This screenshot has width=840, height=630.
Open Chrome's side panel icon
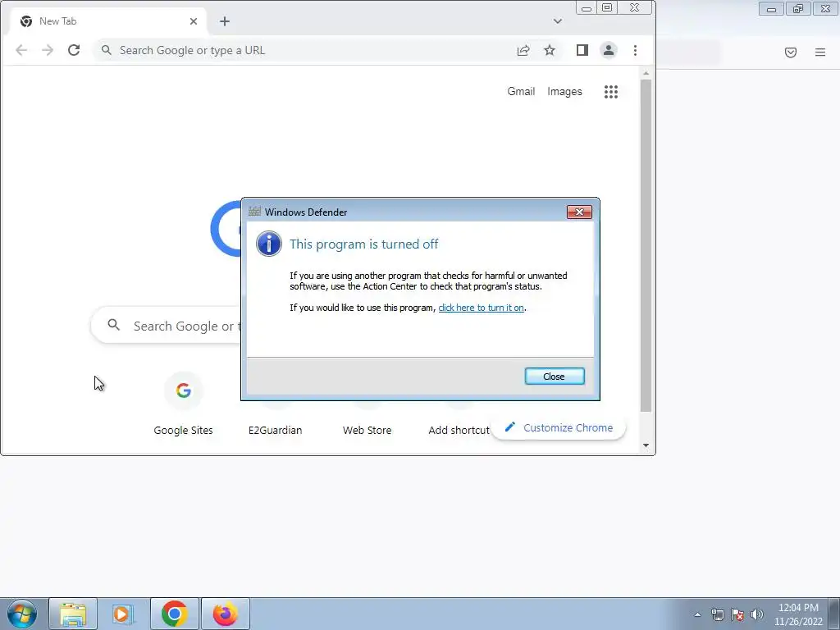pos(582,50)
